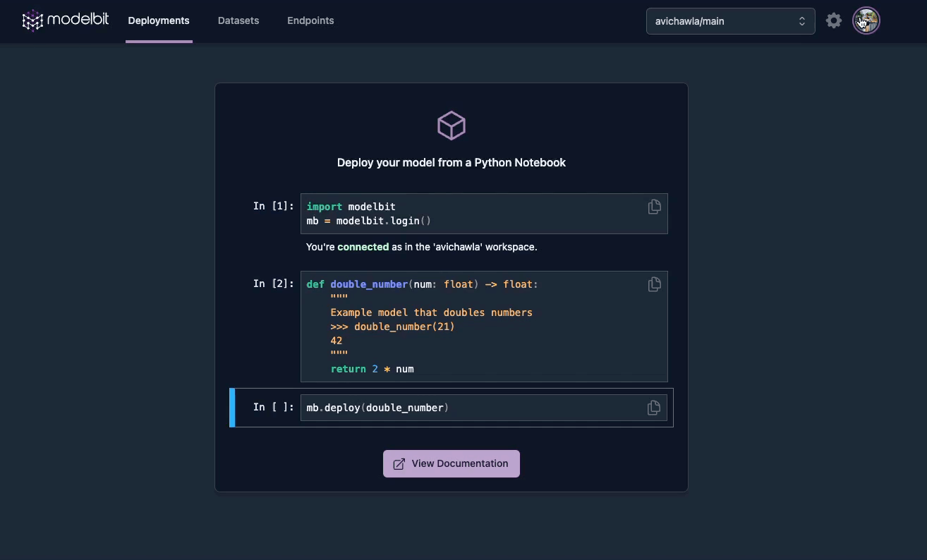Click the 'return 2 * num' line
The image size is (927, 560).
click(x=372, y=369)
